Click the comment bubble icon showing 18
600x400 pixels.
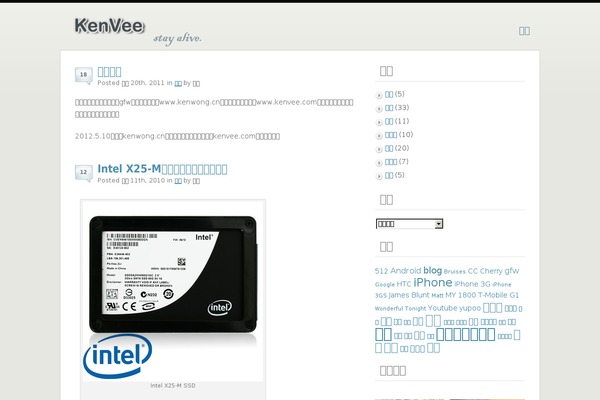tap(83, 75)
